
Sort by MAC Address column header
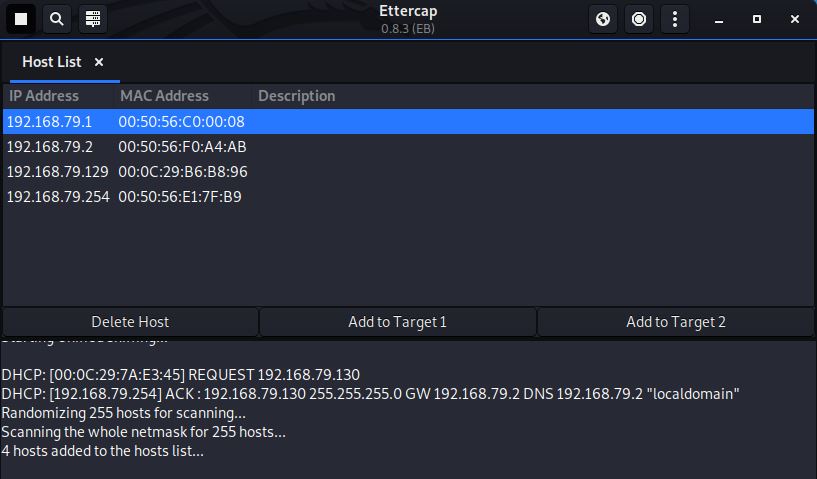164,96
